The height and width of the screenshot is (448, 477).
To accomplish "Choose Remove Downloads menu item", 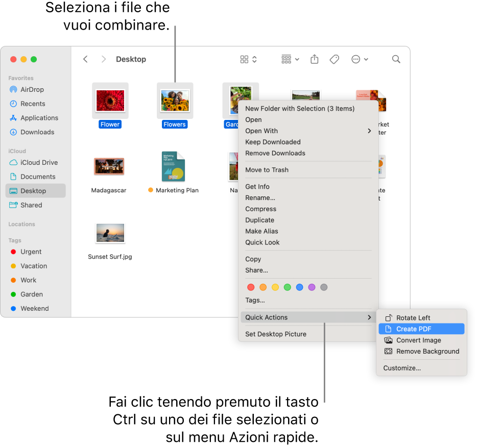I will pyautogui.click(x=308, y=153).
